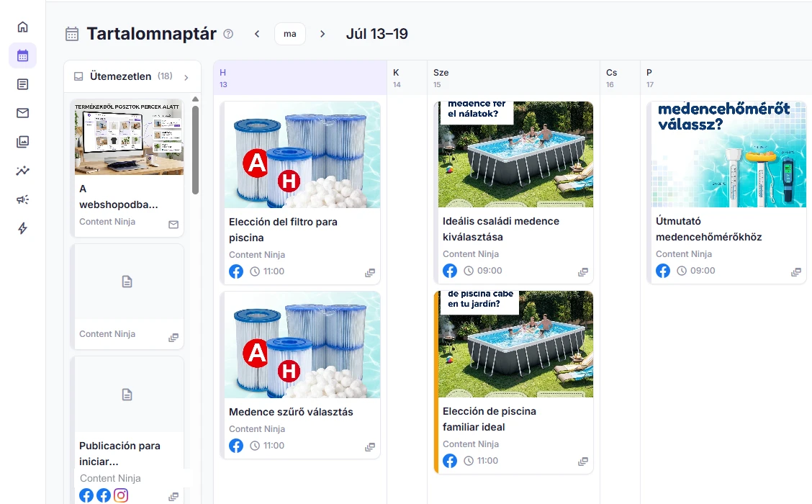Click the inbox icon beside Ütemezetlen
The width and height of the screenshot is (812, 504).
[78, 76]
